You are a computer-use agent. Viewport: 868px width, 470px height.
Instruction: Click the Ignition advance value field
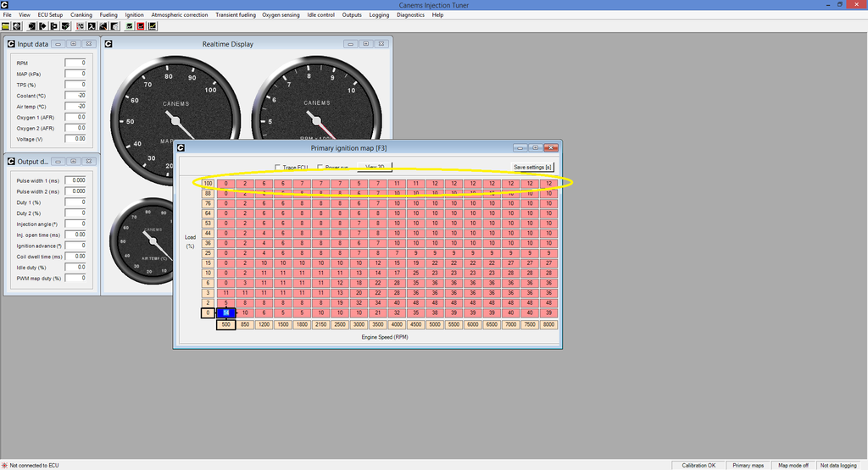75,246
